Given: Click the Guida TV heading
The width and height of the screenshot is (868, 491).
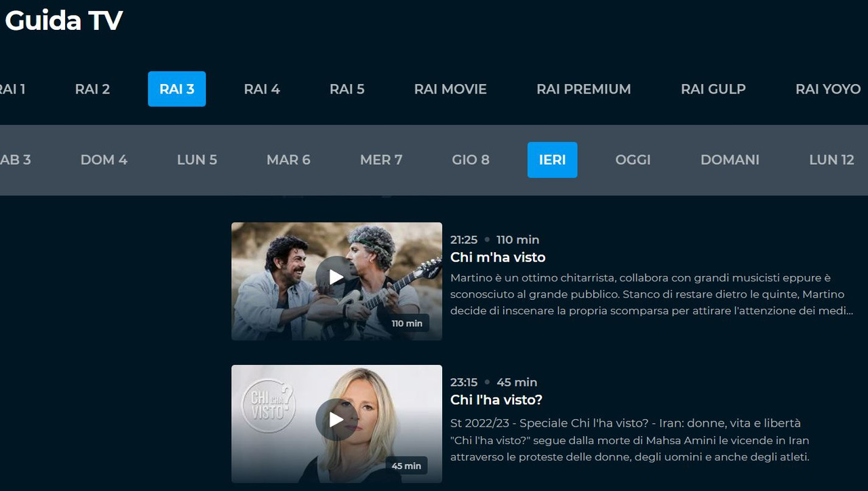Looking at the screenshot, I should coord(63,21).
